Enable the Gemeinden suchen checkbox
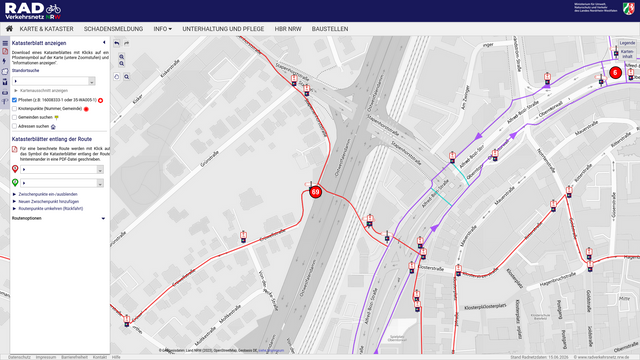The image size is (640, 360). [14, 117]
